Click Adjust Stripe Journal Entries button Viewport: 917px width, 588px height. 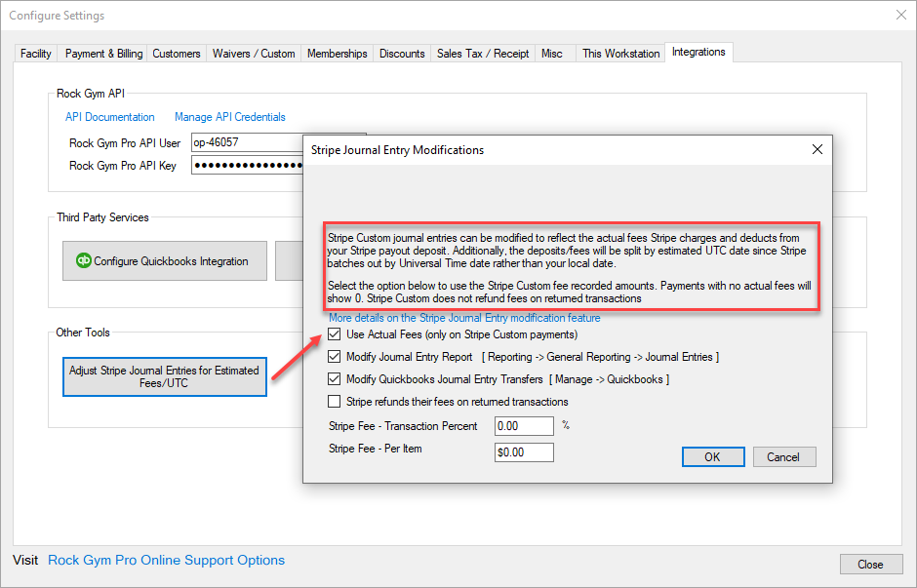coord(165,377)
